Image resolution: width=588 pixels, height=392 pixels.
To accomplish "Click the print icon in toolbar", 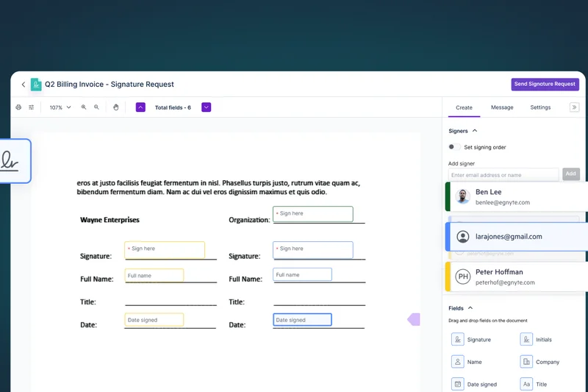I will [18, 107].
